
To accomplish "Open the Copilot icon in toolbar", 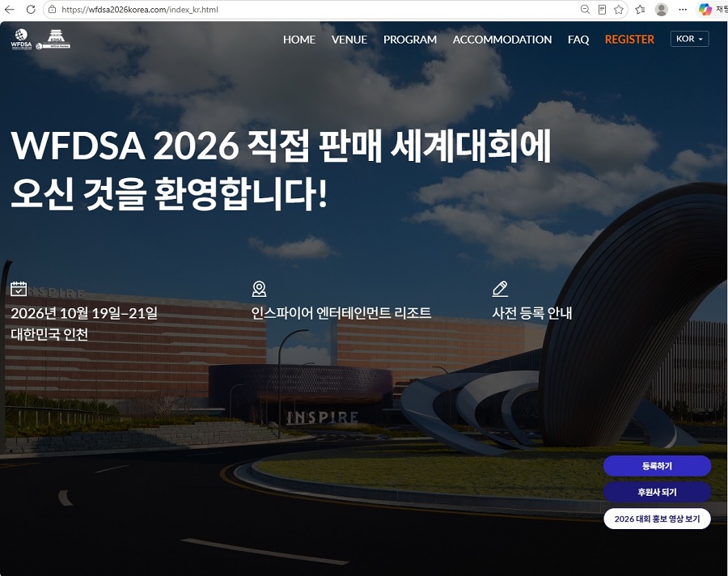I will 705,9.
